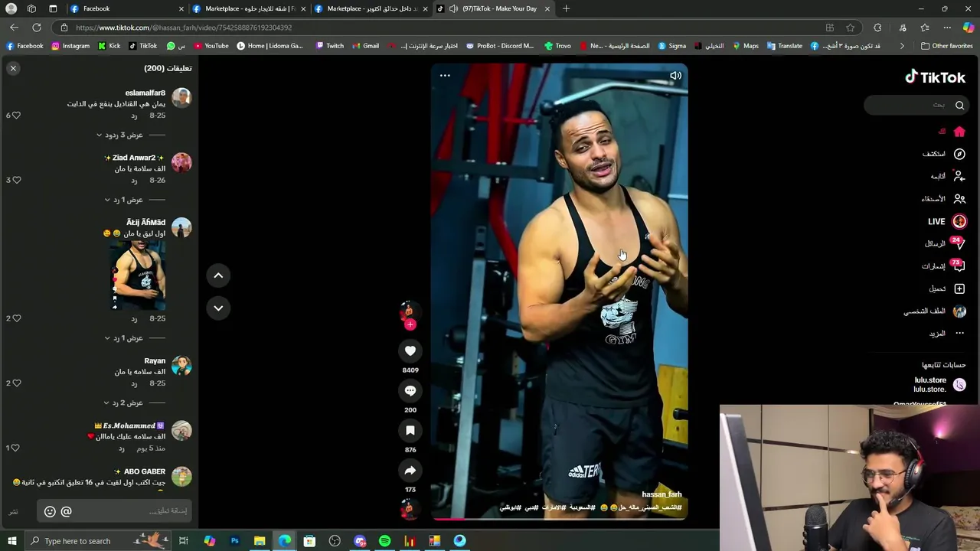The height and width of the screenshot is (551, 980).
Task: Open ABO GABER's profile name
Action: (144, 471)
